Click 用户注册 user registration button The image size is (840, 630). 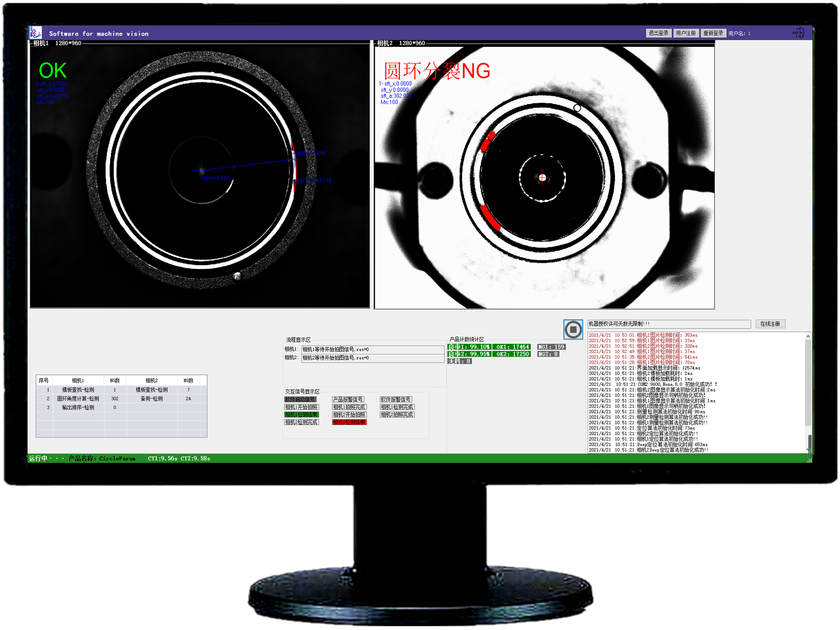pos(685,33)
